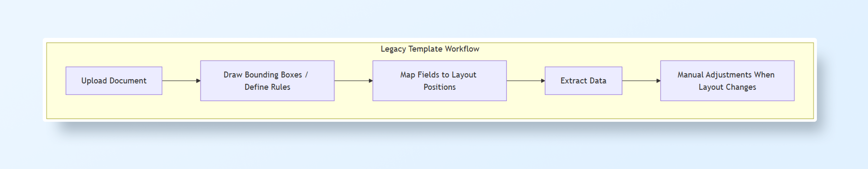Select the connector line leaving Upload Document

pyautogui.click(x=179, y=81)
